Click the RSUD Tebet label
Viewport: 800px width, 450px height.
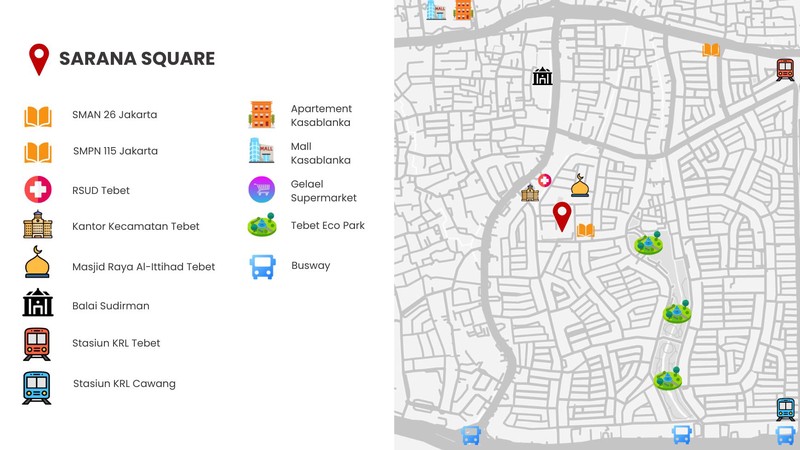101,190
